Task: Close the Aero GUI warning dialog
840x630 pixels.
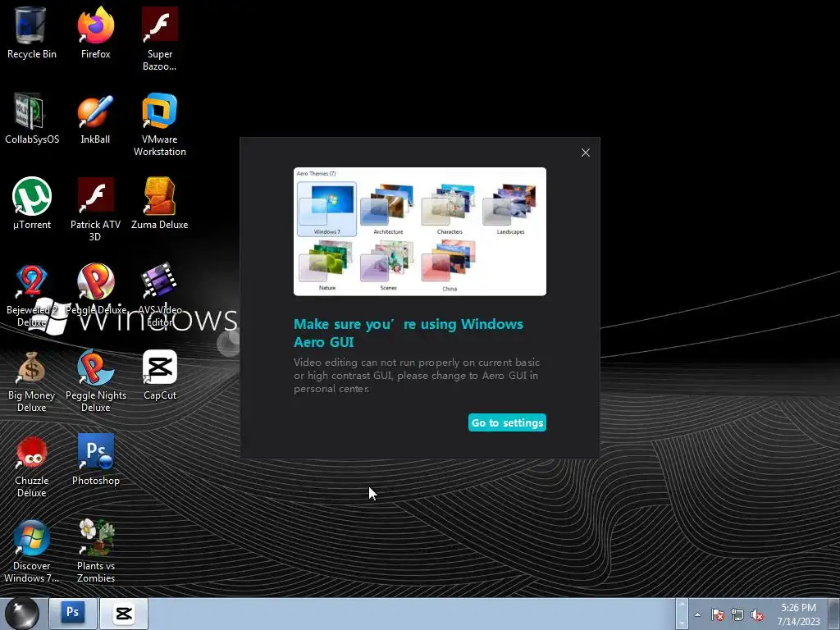Action: 586,153
